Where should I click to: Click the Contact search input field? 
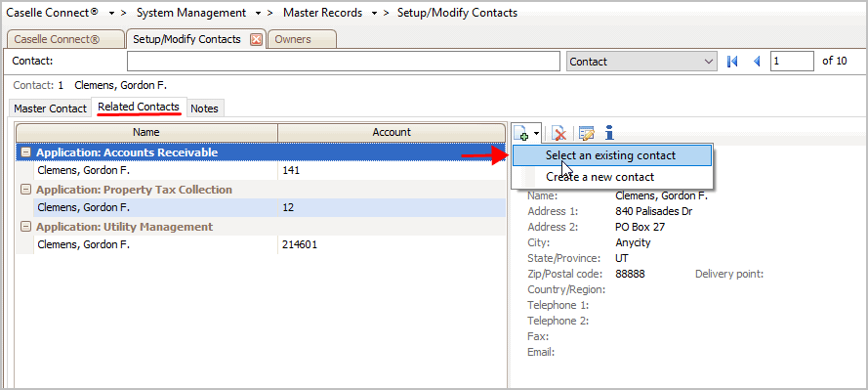coord(344,62)
